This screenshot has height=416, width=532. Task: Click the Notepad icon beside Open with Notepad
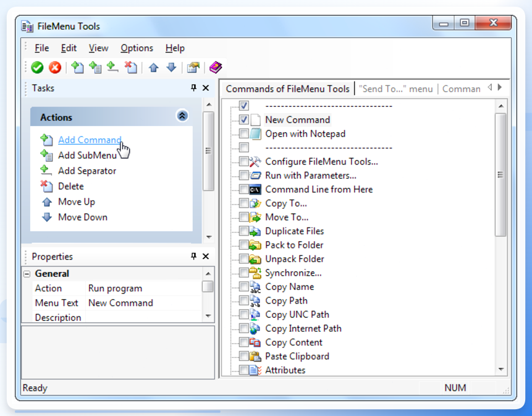[x=255, y=134]
